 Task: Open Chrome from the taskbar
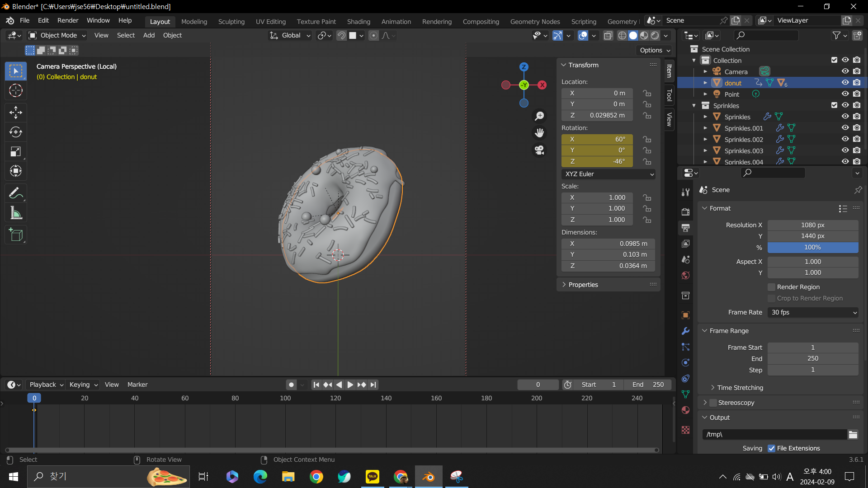coord(316,476)
